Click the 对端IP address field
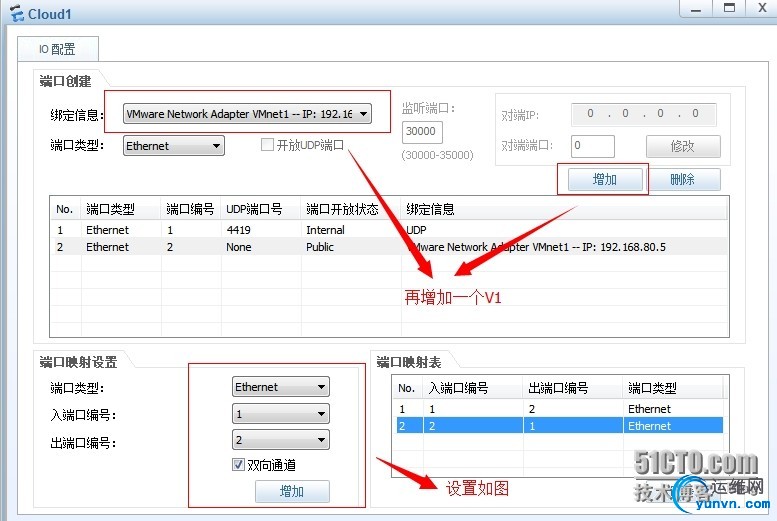The width and height of the screenshot is (777, 521). pos(643,114)
